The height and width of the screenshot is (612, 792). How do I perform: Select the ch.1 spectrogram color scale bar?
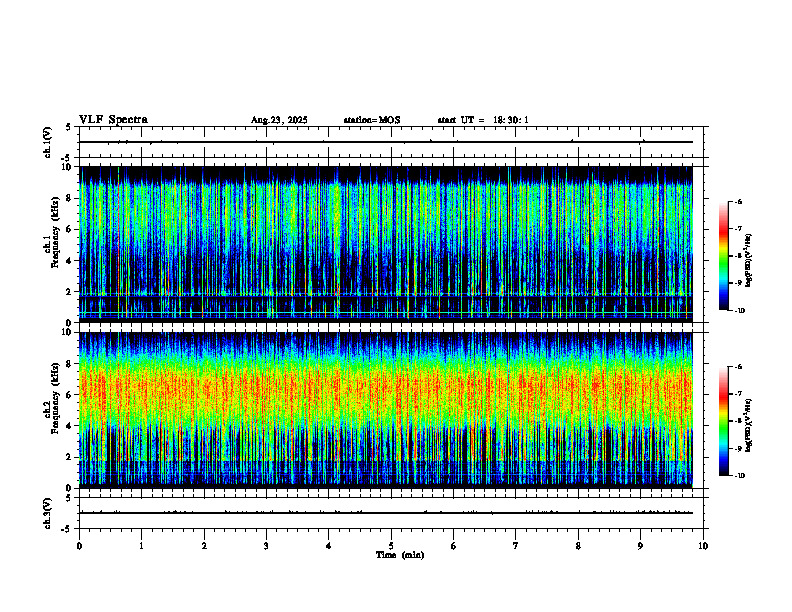click(x=723, y=256)
